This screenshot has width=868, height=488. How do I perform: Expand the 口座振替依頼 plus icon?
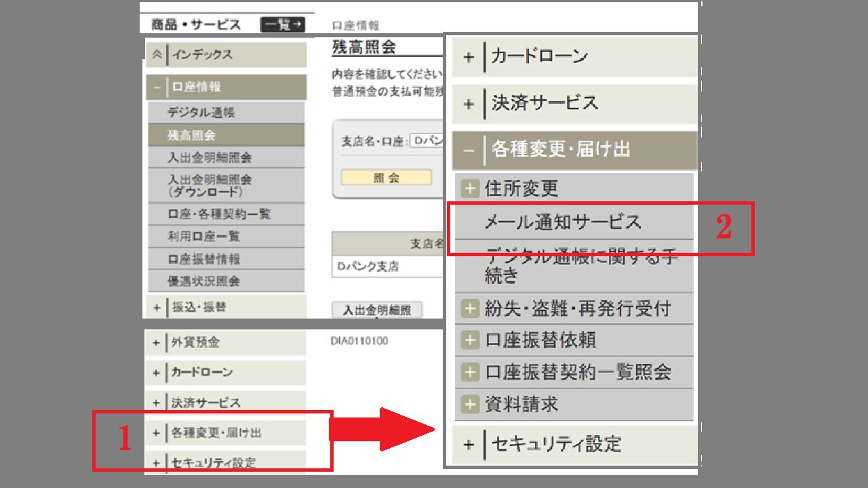tap(470, 340)
